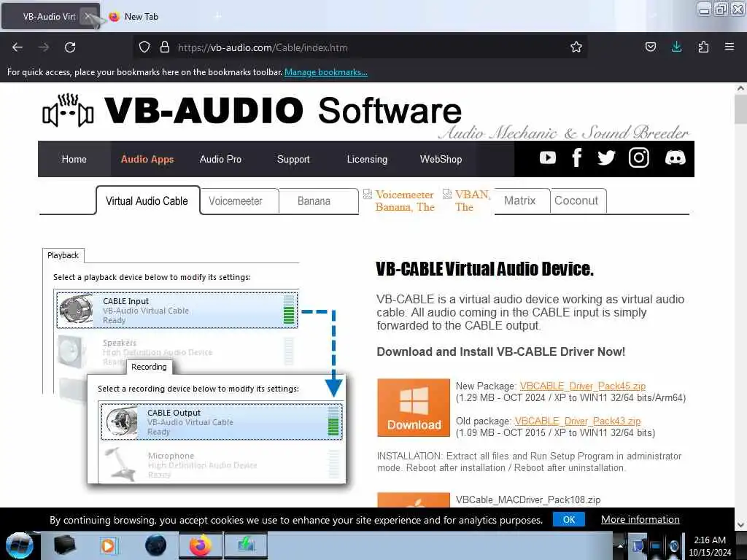This screenshot has height=560, width=747.
Task: Open the Licensing menu item
Action: (x=367, y=159)
